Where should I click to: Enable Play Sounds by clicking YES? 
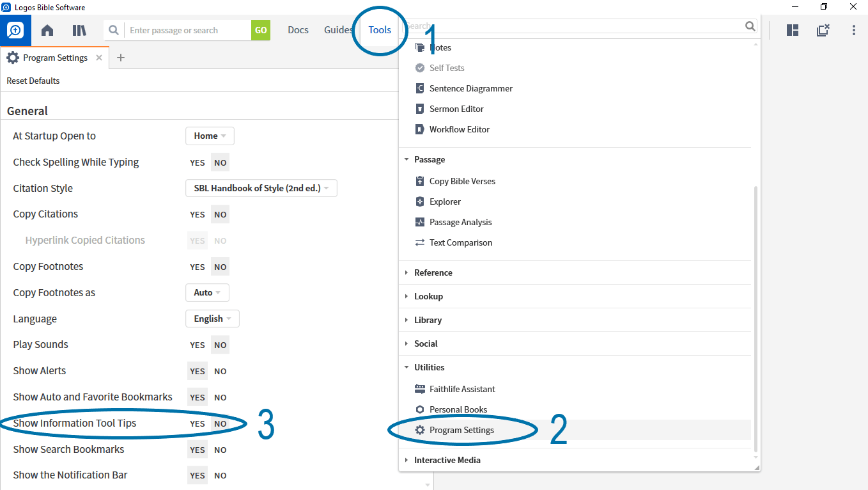pos(198,345)
